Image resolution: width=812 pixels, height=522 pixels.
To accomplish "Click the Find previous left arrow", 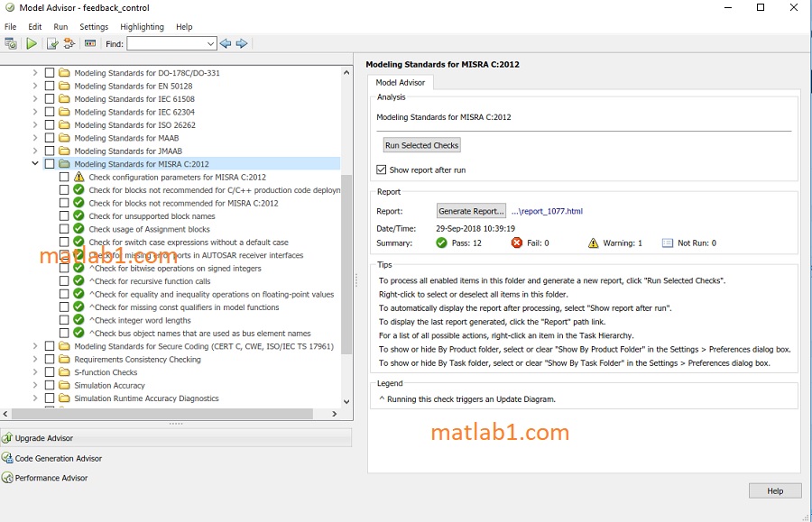I will 226,44.
